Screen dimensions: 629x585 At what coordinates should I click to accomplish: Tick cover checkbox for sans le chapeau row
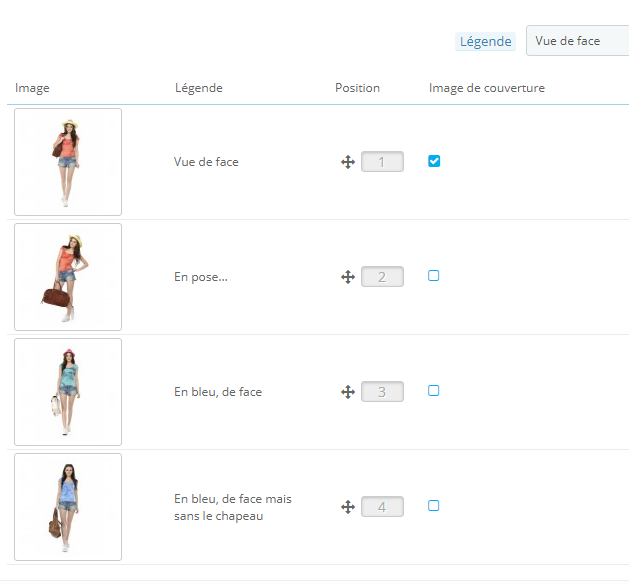[434, 506]
